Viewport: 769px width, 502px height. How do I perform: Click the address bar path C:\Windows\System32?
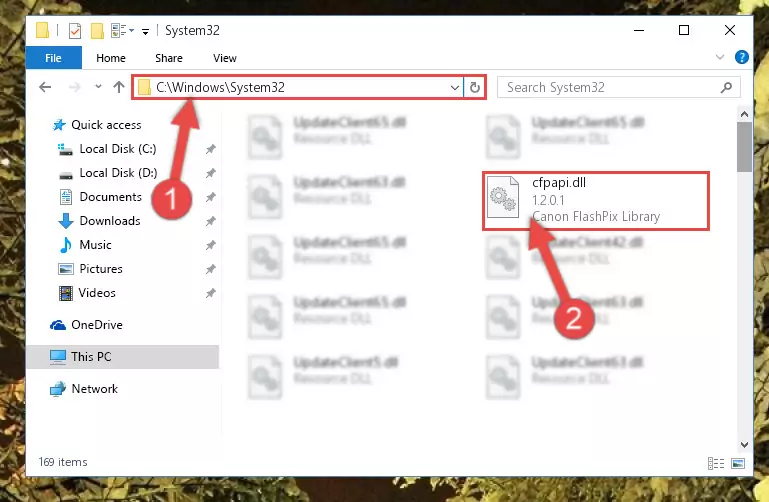pyautogui.click(x=220, y=87)
